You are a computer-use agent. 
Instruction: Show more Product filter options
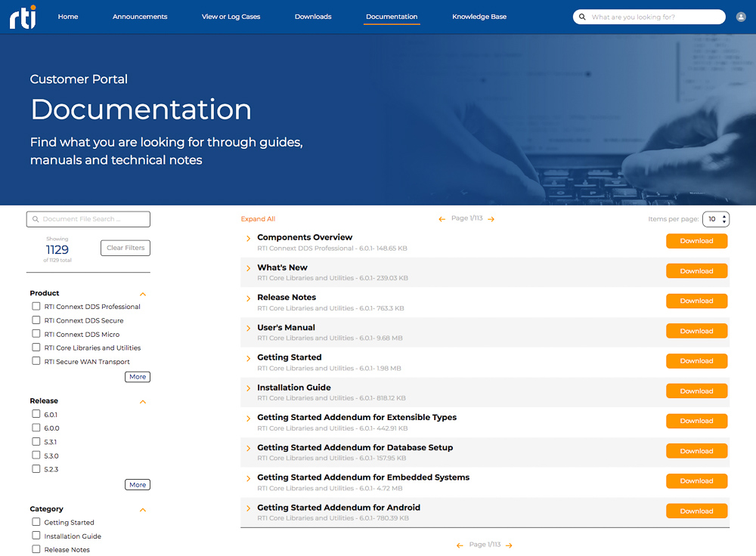coord(138,377)
